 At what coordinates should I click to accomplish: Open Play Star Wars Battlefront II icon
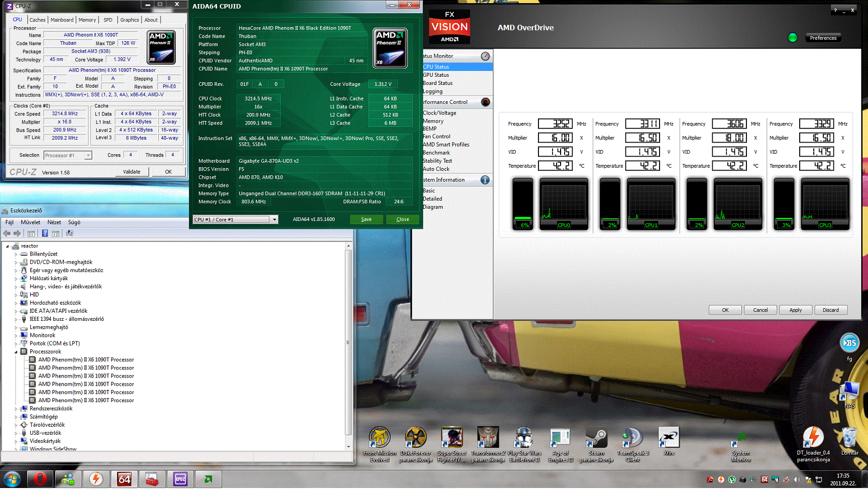point(524,444)
